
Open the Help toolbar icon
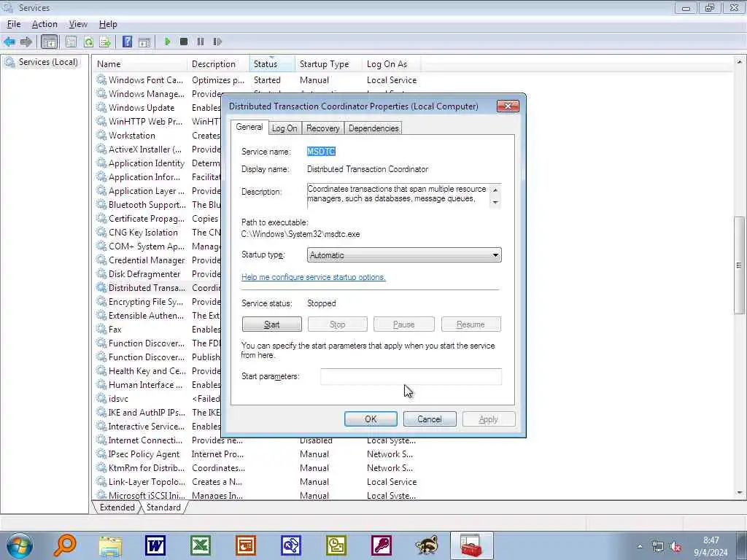pos(127,42)
